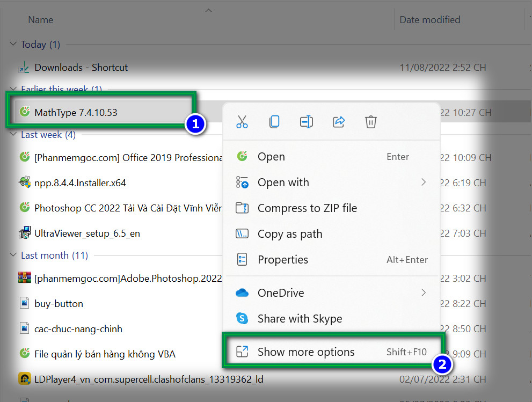The height and width of the screenshot is (402, 532).
Task: Click the Cut scissors icon in context menu
Action: [x=242, y=122]
